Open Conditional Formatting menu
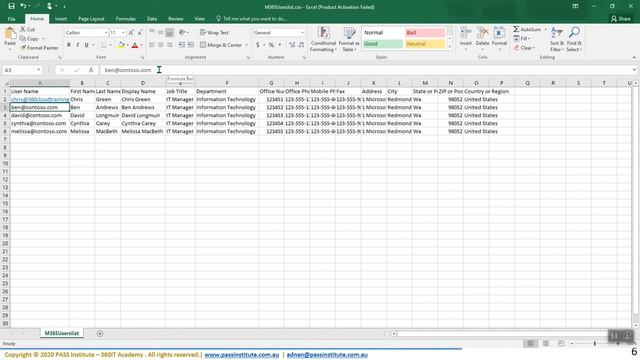The width and height of the screenshot is (640, 360). tap(323, 39)
